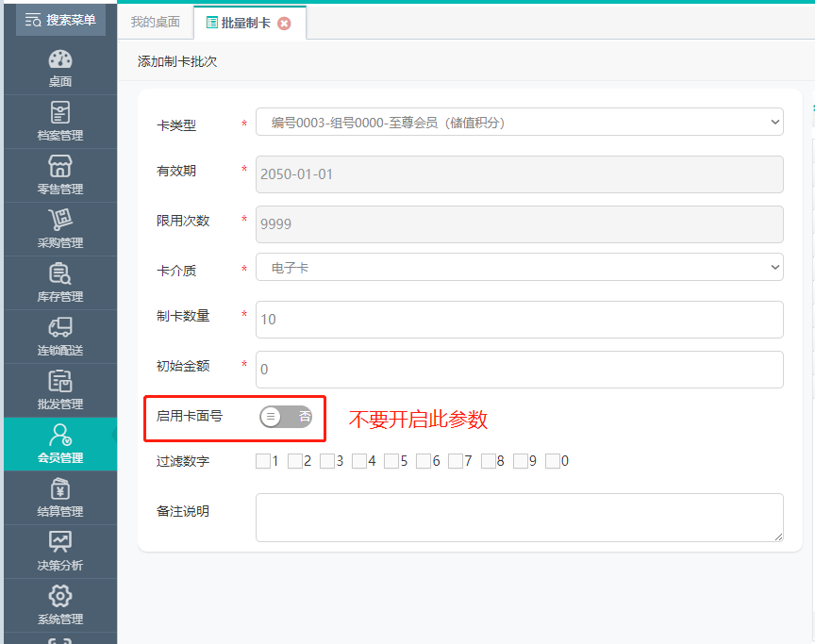Click the 添加制卡批次 heading text
Viewport: 815px width, 644px height.
pyautogui.click(x=177, y=62)
